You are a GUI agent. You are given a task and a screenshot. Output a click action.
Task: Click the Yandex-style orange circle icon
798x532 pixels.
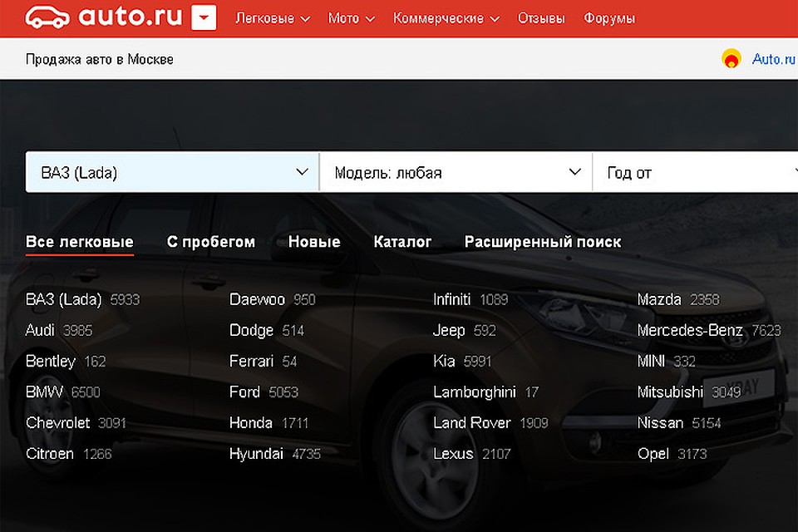tap(731, 58)
